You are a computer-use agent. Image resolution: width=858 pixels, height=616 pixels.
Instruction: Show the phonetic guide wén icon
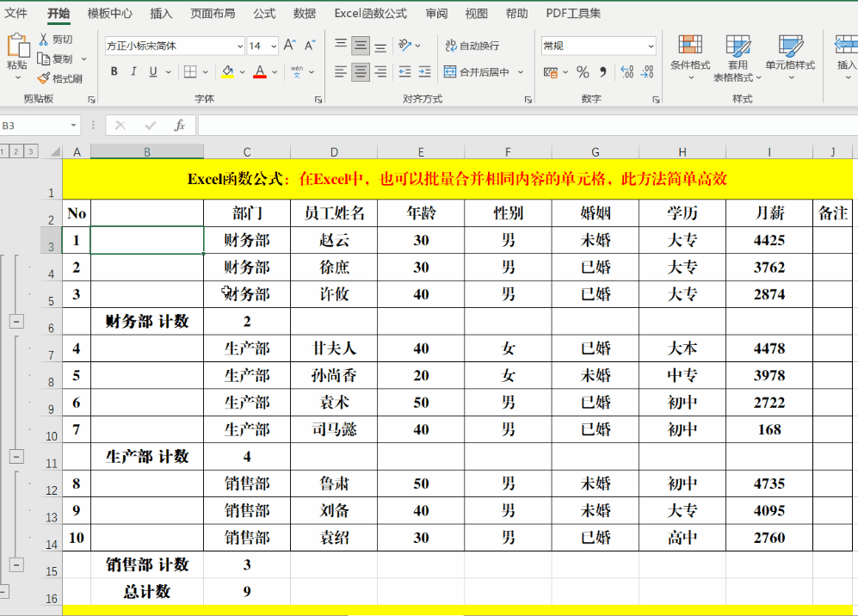click(x=297, y=71)
